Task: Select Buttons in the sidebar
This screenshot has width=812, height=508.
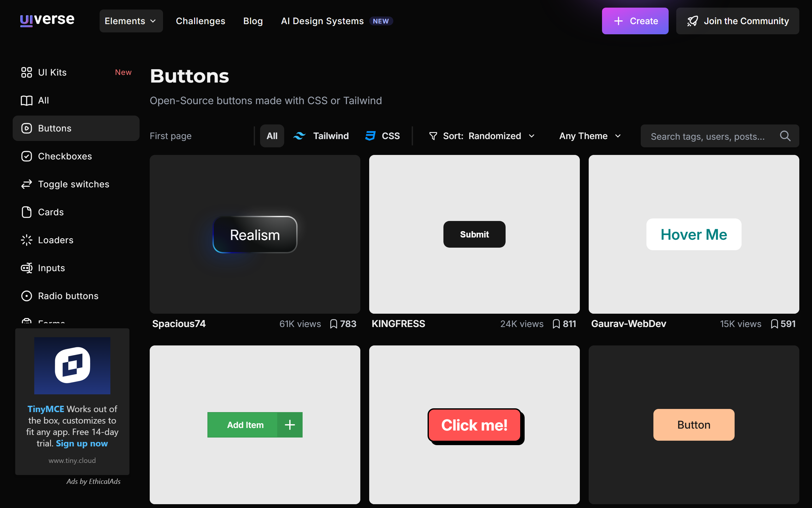Action: pos(76,128)
